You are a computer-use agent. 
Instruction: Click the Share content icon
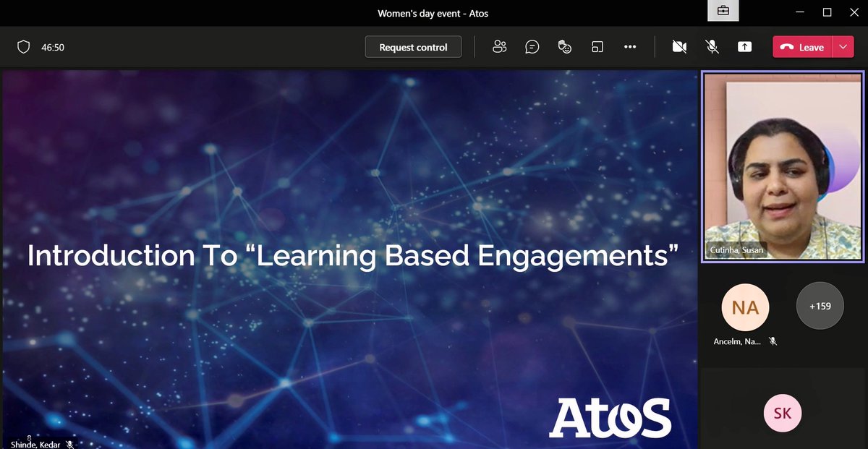[x=744, y=47]
